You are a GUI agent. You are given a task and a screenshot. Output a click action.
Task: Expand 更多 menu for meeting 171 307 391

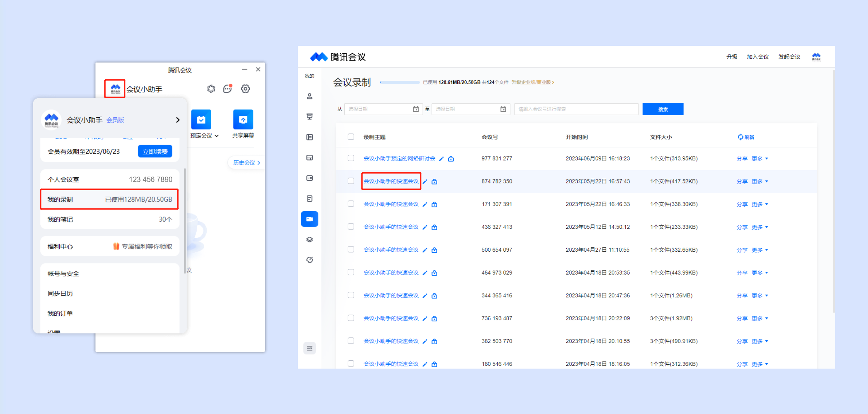click(x=760, y=204)
